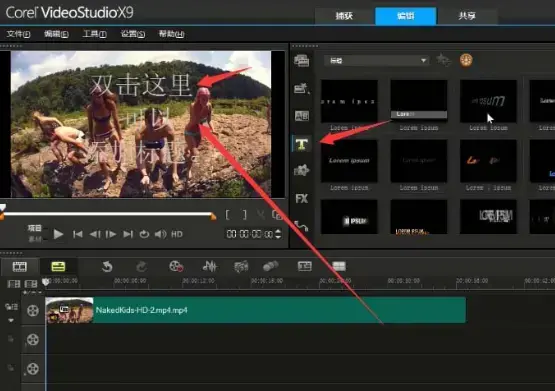The height and width of the screenshot is (391, 555).
Task: Switch to the blue 编辑 (Edit) step tab
Action: 406,16
